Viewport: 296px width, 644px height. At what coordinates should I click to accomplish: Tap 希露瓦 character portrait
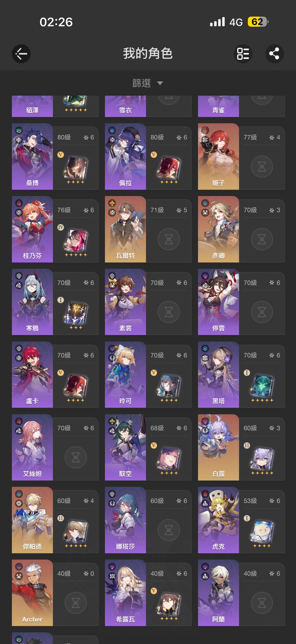[126, 593]
